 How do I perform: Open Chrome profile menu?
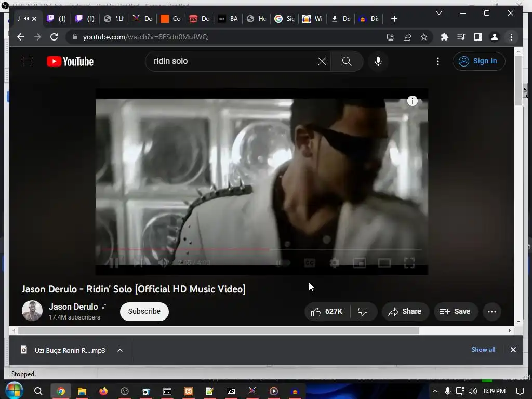(495, 37)
